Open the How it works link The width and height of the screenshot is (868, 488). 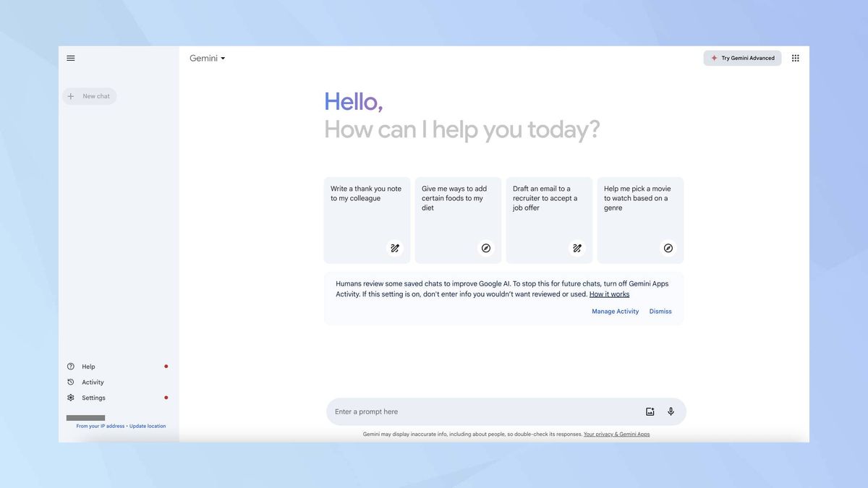pyautogui.click(x=609, y=294)
